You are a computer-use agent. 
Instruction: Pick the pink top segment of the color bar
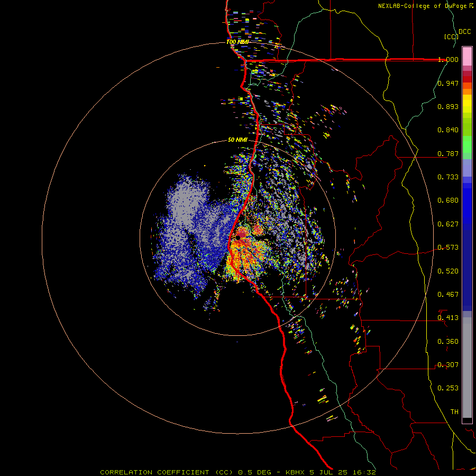tap(467, 56)
